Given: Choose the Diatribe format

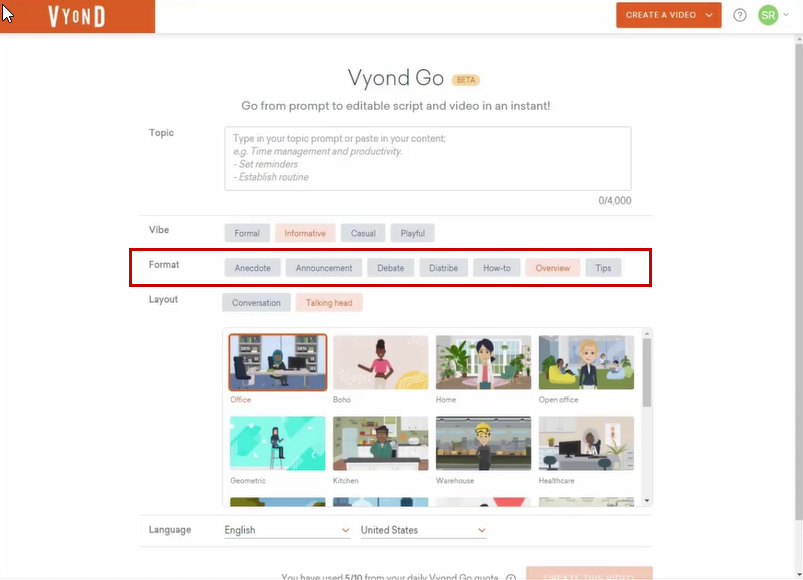Looking at the screenshot, I should pyautogui.click(x=443, y=268).
